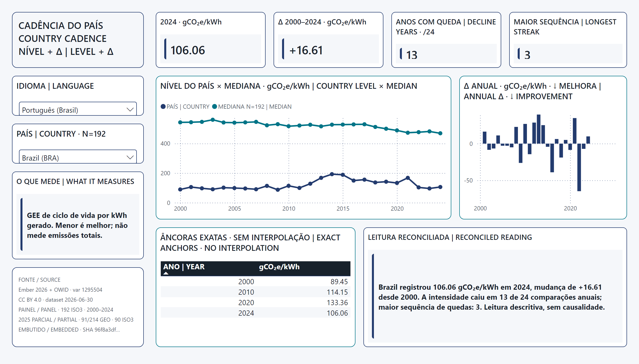Image resolution: width=639 pixels, height=364 pixels.
Task: Click the 2015 data point on the country line
Action: coord(343,175)
